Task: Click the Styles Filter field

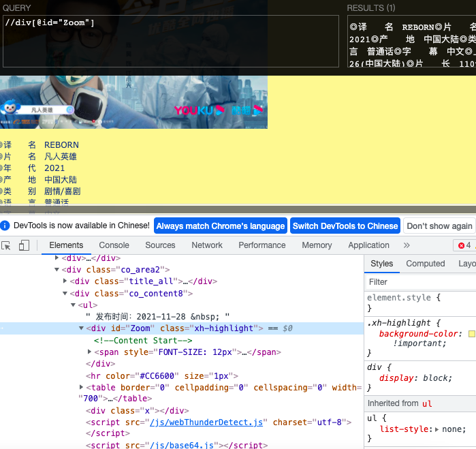Action: (x=420, y=282)
